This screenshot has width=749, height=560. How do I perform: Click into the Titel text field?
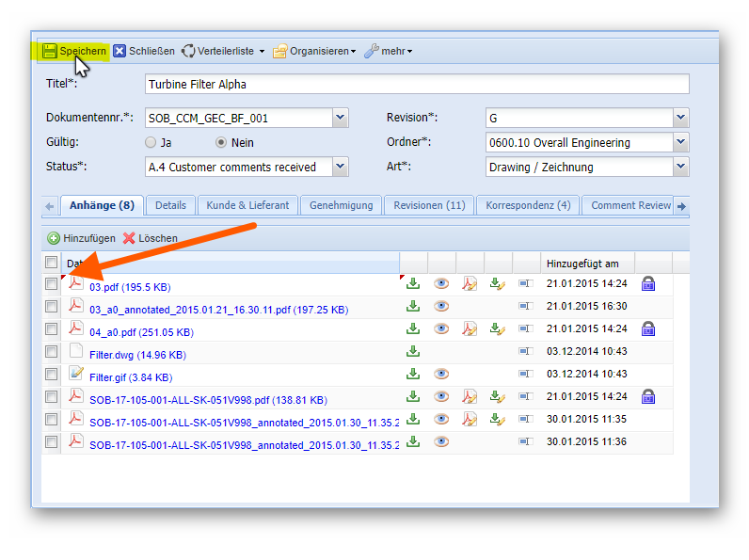point(417,84)
